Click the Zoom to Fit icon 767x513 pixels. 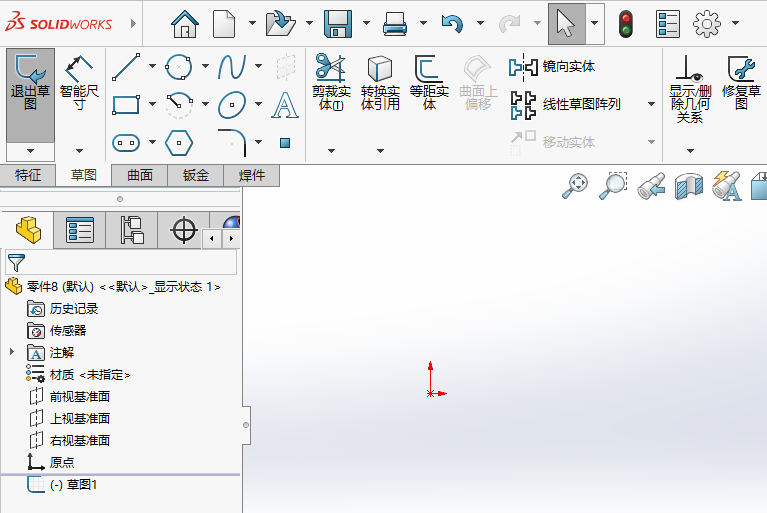pos(575,186)
